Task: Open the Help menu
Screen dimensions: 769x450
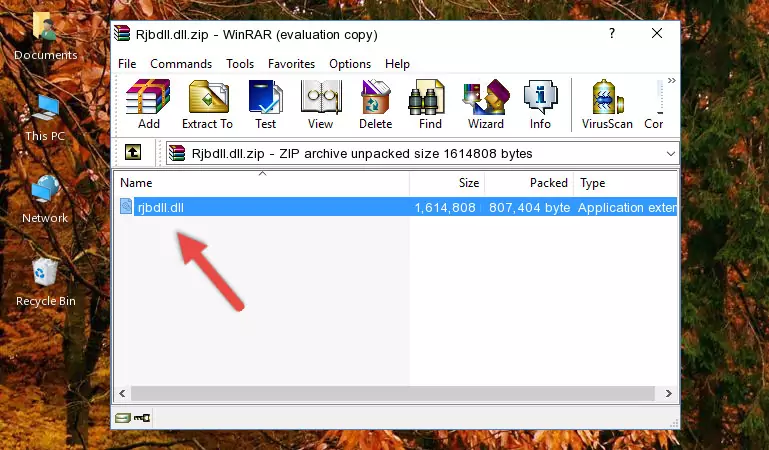Action: (x=397, y=64)
